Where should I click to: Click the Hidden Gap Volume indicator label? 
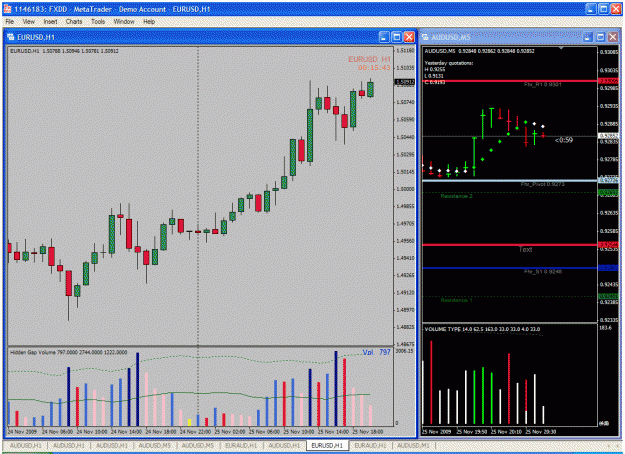point(69,352)
